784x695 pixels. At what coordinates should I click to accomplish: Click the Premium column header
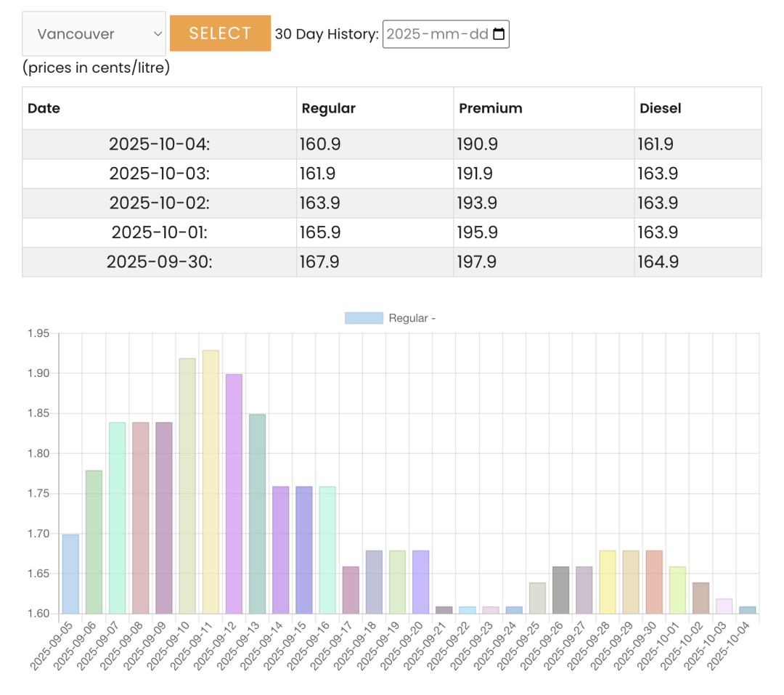pos(490,108)
